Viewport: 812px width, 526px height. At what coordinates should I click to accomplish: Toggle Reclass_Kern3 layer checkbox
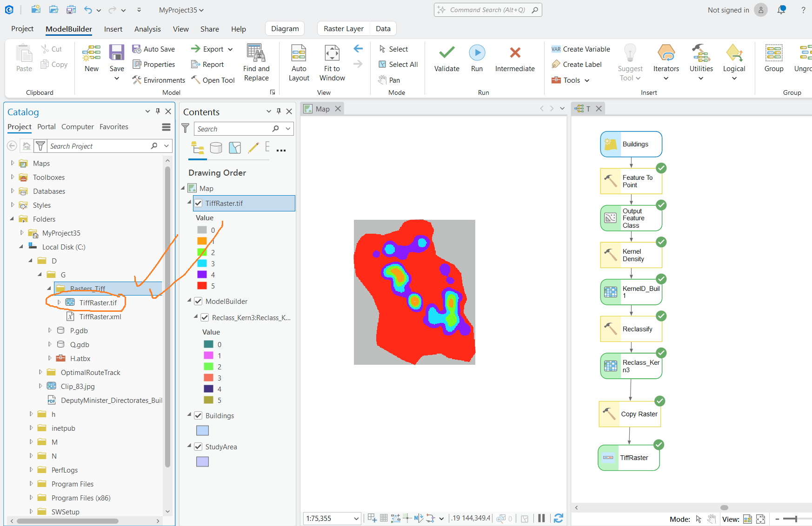[205, 317]
